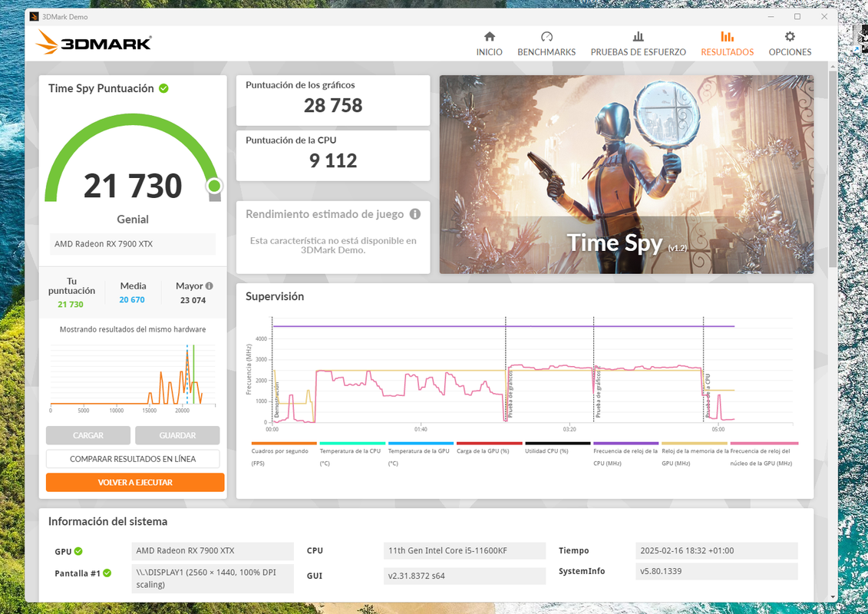Toggle Frecuencia de reloj de la CPU purple legend
Image resolution: width=868 pixels, height=614 pixels.
(x=626, y=454)
